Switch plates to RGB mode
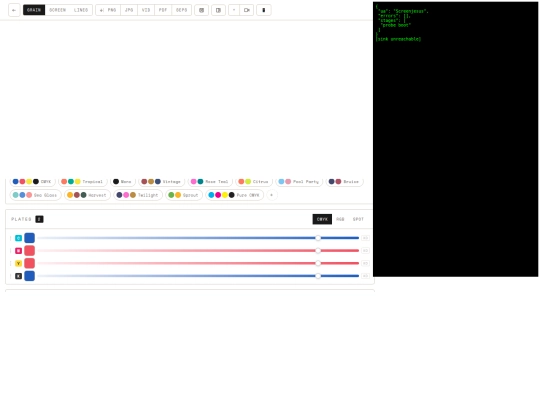Screen dimensions: 540x405 coord(340,219)
